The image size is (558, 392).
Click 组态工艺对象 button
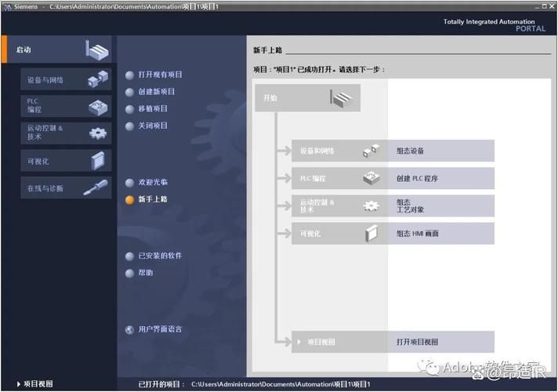click(441, 205)
